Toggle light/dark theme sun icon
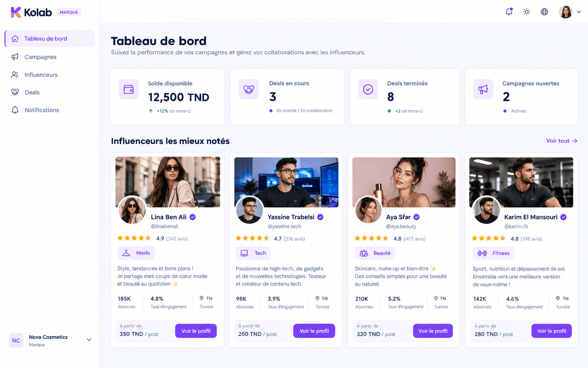The height and width of the screenshot is (368, 588). 526,12
